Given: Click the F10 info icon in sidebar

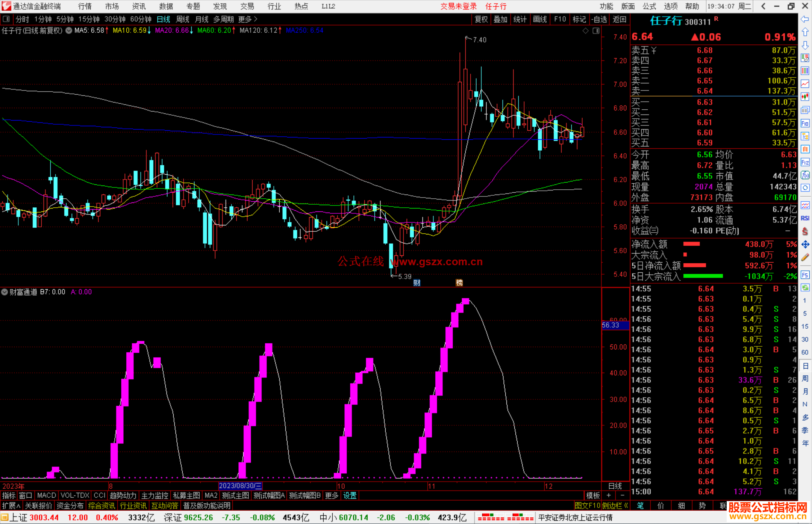Looking at the screenshot, I should point(805,123).
